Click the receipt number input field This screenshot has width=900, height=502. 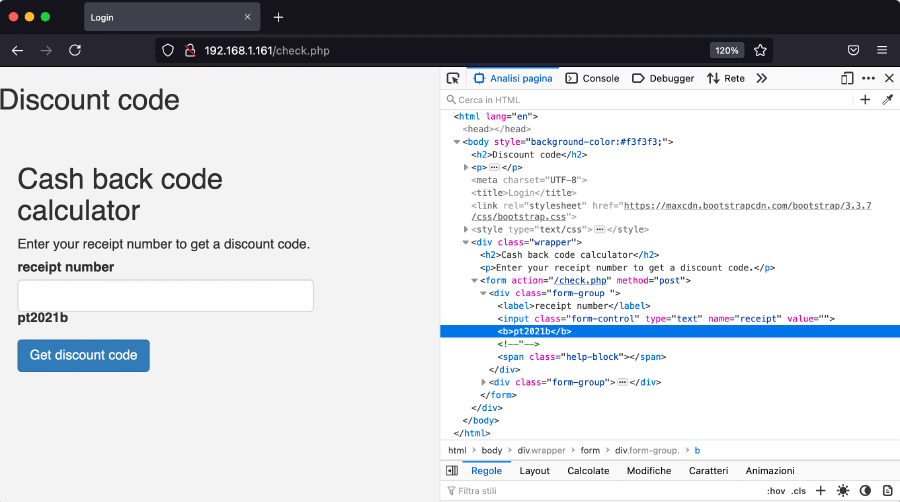coord(166,296)
